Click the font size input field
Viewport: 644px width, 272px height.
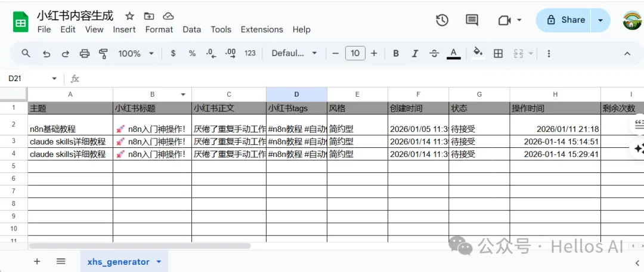[355, 54]
